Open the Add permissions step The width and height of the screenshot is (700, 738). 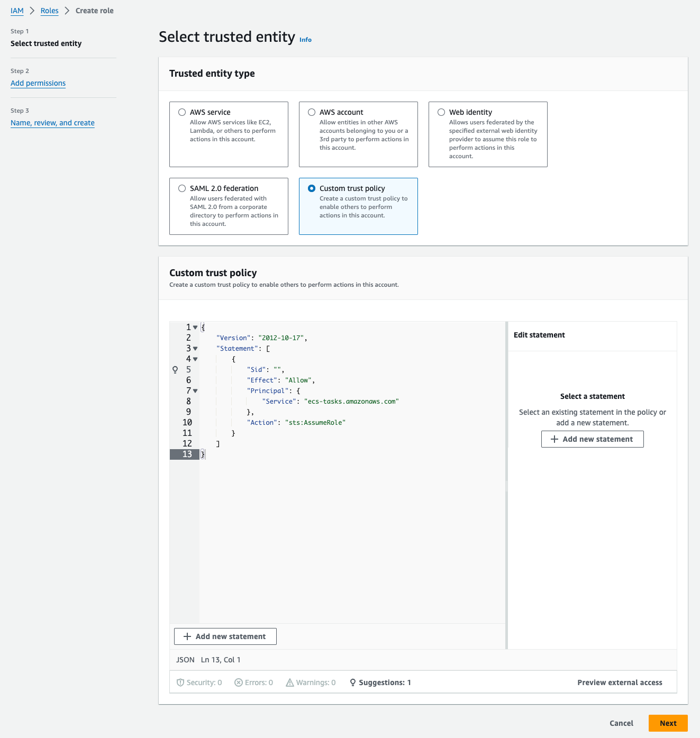[x=38, y=83]
